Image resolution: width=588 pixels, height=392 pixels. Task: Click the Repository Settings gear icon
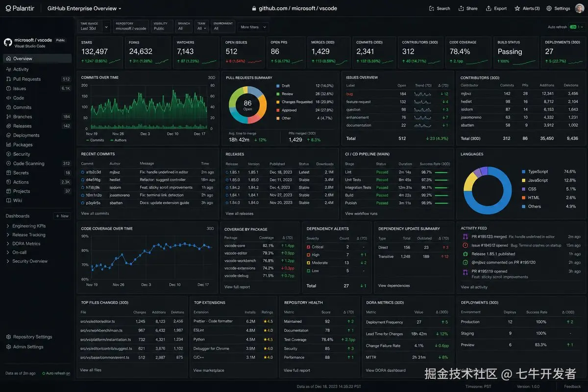(8, 337)
